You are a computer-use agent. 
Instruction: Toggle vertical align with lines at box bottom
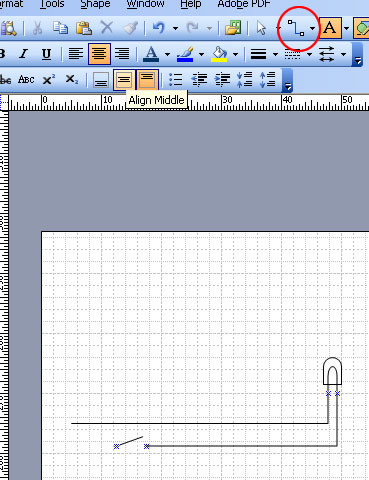101,80
